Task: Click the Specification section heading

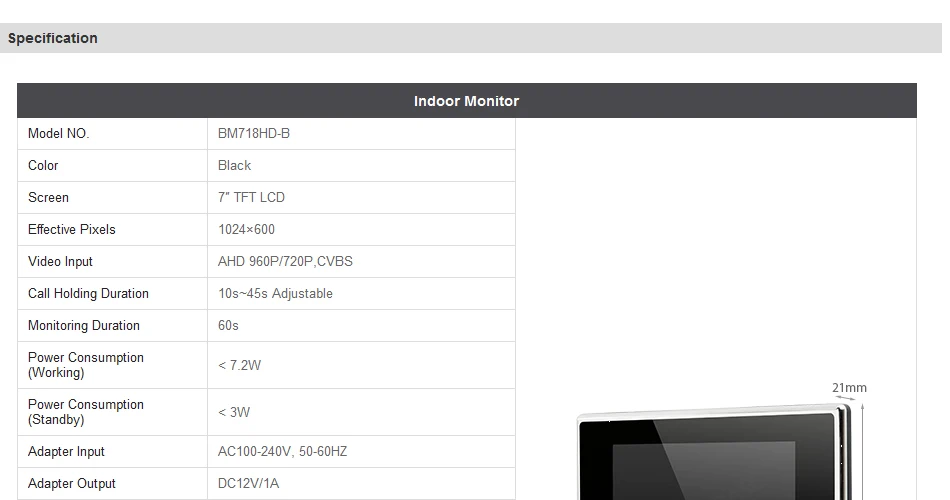Action: click(x=53, y=38)
